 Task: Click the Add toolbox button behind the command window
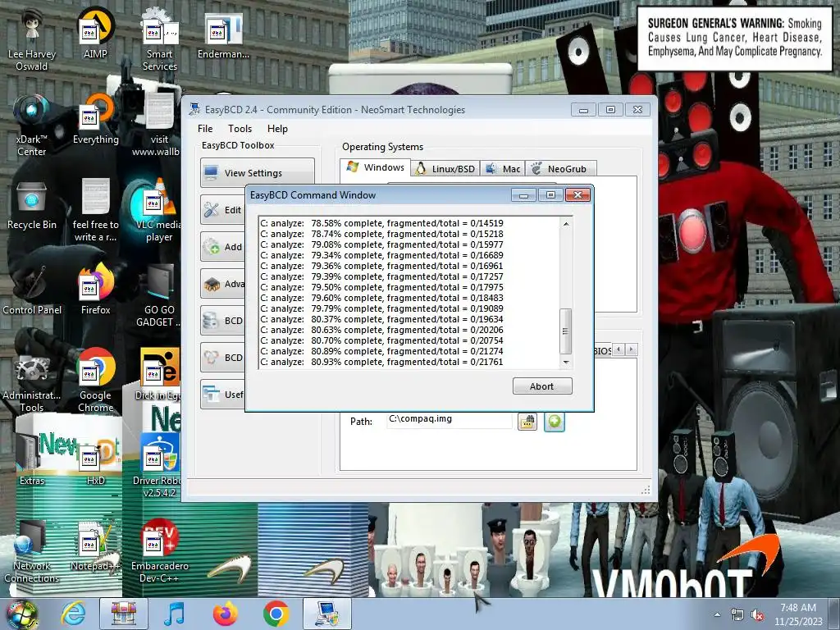click(223, 246)
